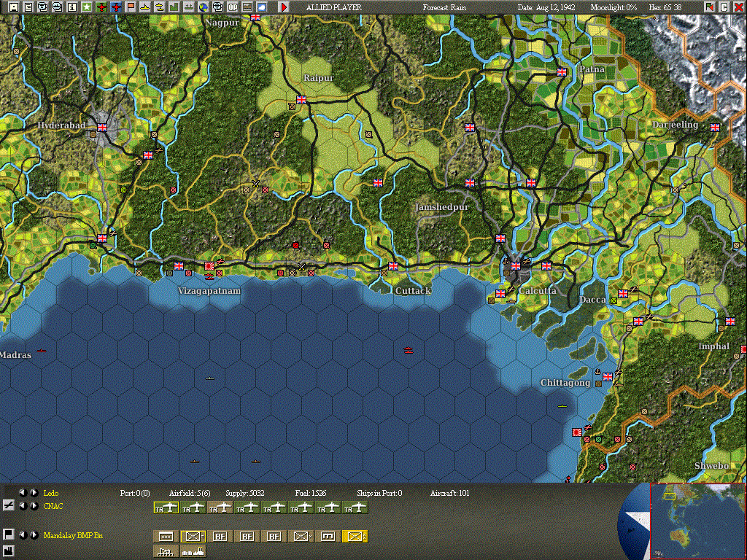Screen dimensions: 747x560
Task: Go to next base after Ledo
Action: point(34,493)
